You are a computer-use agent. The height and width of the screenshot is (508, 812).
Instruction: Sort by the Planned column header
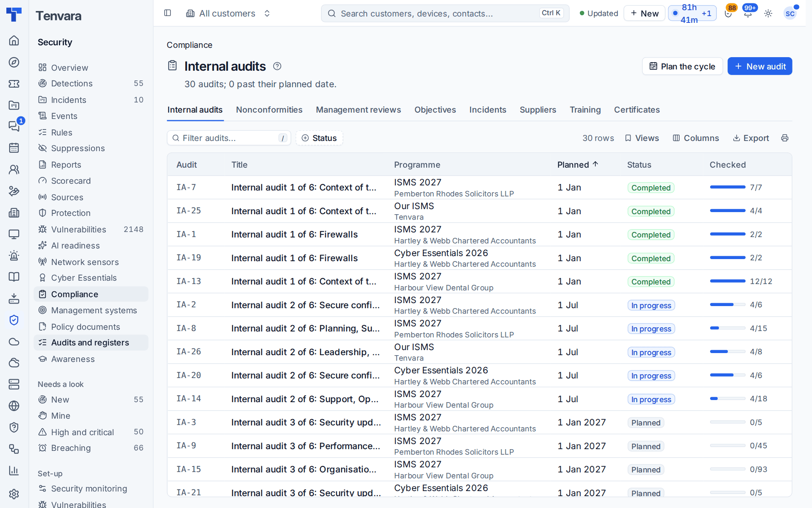tap(578, 165)
